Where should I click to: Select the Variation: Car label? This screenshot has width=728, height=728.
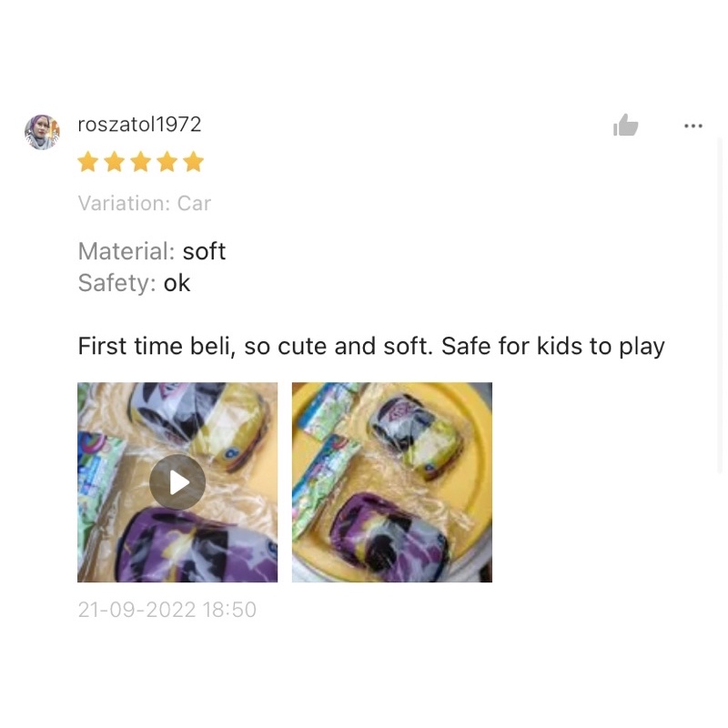point(145,203)
